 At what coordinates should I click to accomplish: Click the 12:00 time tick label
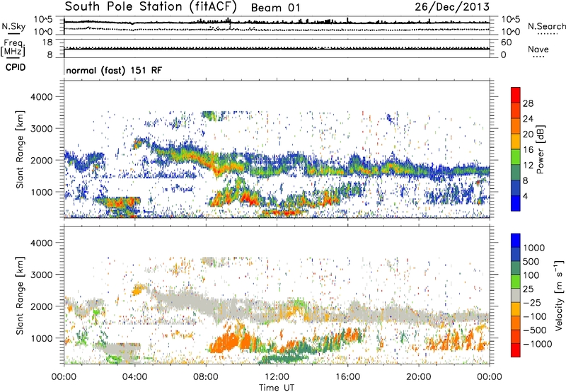[277, 377]
